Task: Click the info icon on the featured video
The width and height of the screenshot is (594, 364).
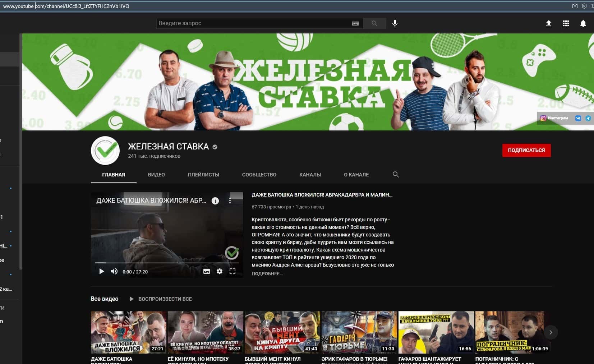Action: click(x=215, y=201)
